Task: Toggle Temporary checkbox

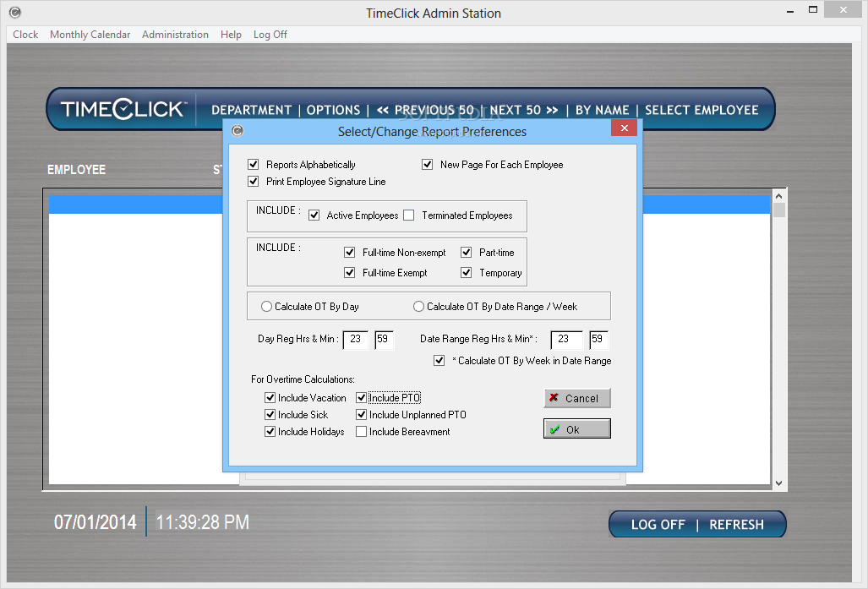Action: point(466,273)
